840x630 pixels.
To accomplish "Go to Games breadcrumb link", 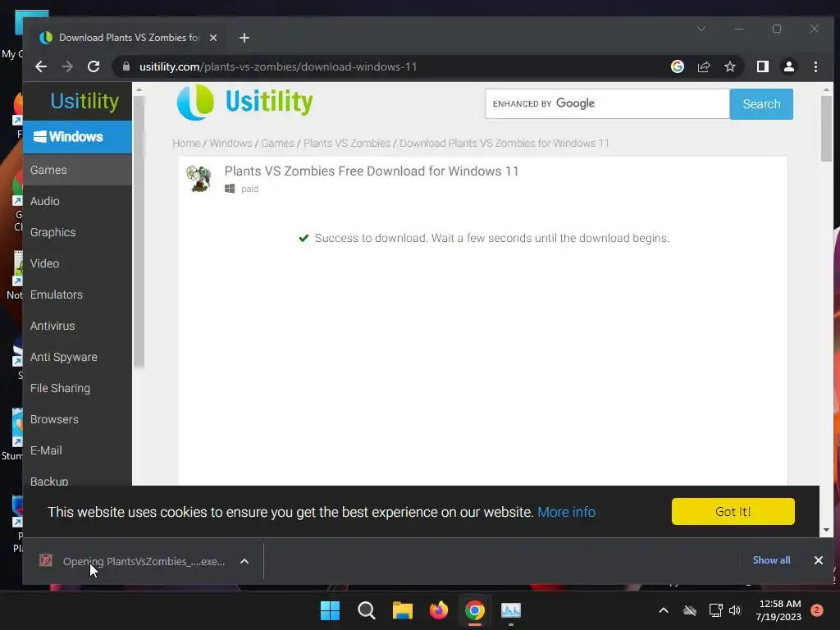I will (x=277, y=143).
